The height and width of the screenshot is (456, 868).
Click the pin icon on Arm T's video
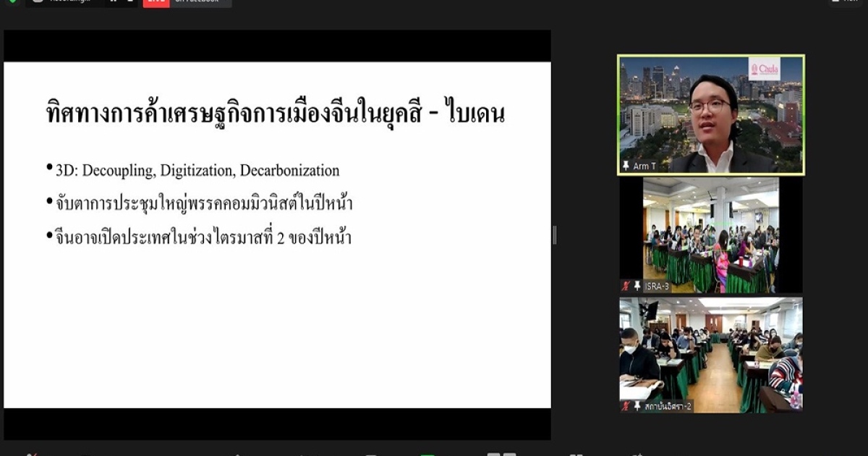click(626, 166)
